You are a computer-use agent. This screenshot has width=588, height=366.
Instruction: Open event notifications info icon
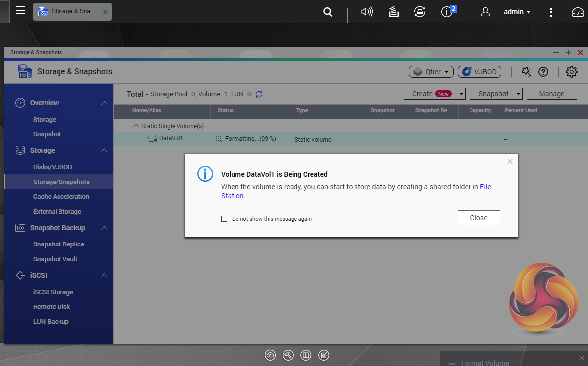coord(447,12)
